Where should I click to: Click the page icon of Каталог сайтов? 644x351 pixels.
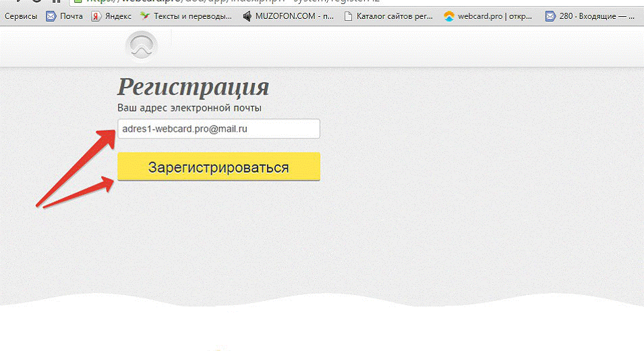coord(348,16)
